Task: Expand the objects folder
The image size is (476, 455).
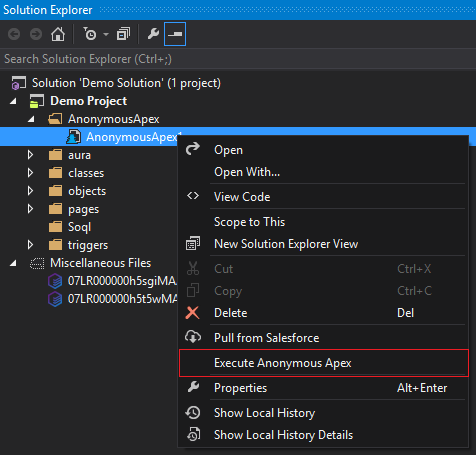Action: tap(30, 191)
